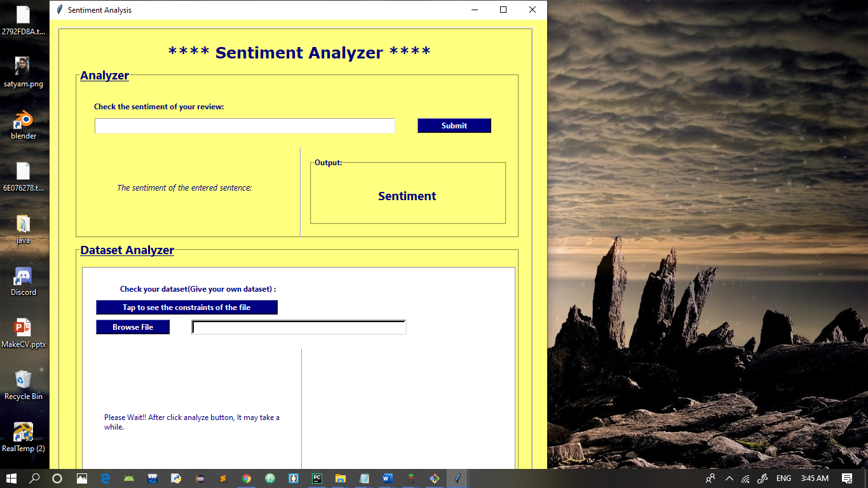Click the review sentence input field
The width and height of the screenshot is (868, 488).
(245, 126)
